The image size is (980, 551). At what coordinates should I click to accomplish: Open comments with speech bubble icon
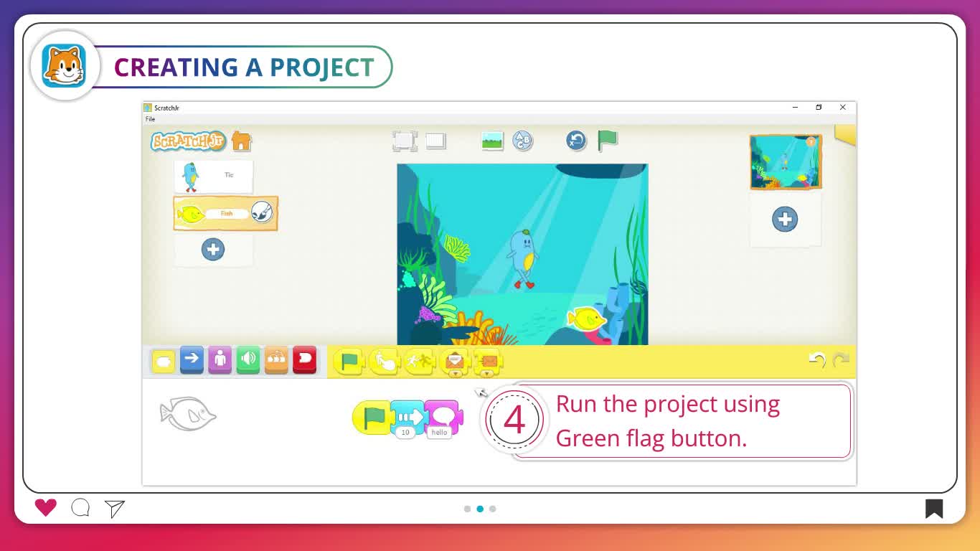(x=80, y=508)
